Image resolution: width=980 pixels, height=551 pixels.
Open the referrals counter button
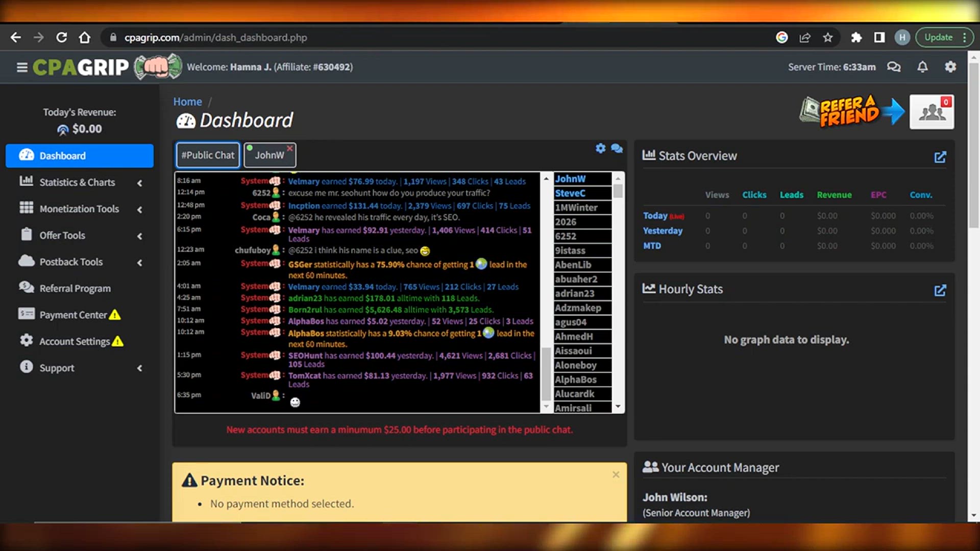(x=932, y=112)
